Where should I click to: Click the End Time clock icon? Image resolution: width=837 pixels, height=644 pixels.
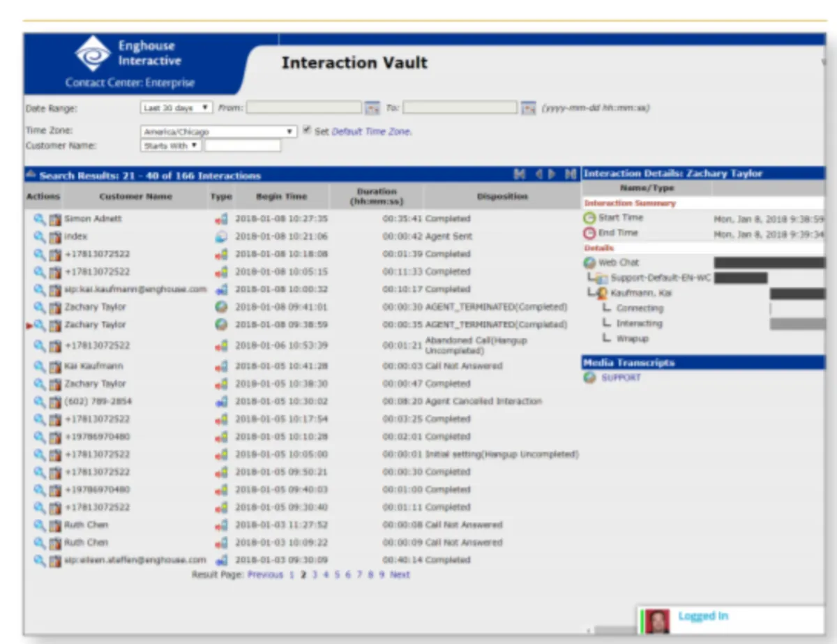click(x=589, y=234)
